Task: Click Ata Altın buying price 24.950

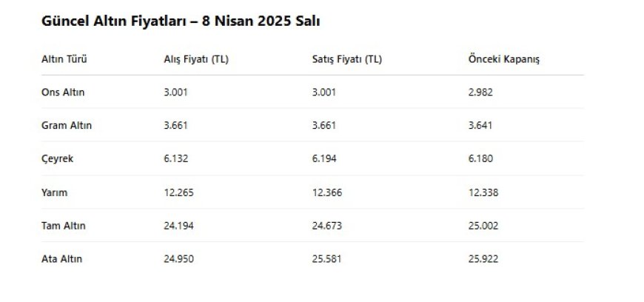Action: point(178,259)
